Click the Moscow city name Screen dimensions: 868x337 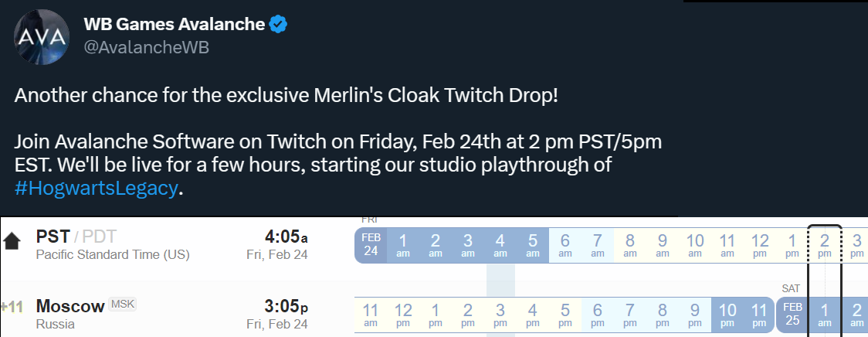70,306
